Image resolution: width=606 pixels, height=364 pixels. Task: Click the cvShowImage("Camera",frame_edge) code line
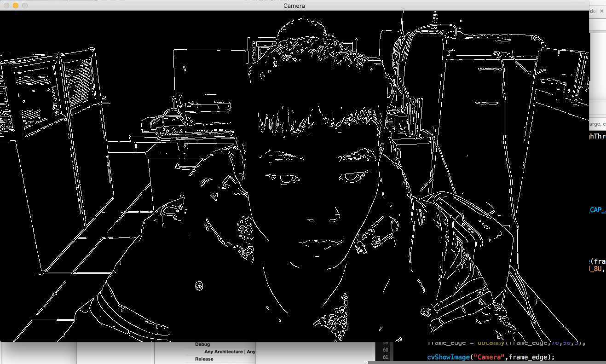point(491,357)
